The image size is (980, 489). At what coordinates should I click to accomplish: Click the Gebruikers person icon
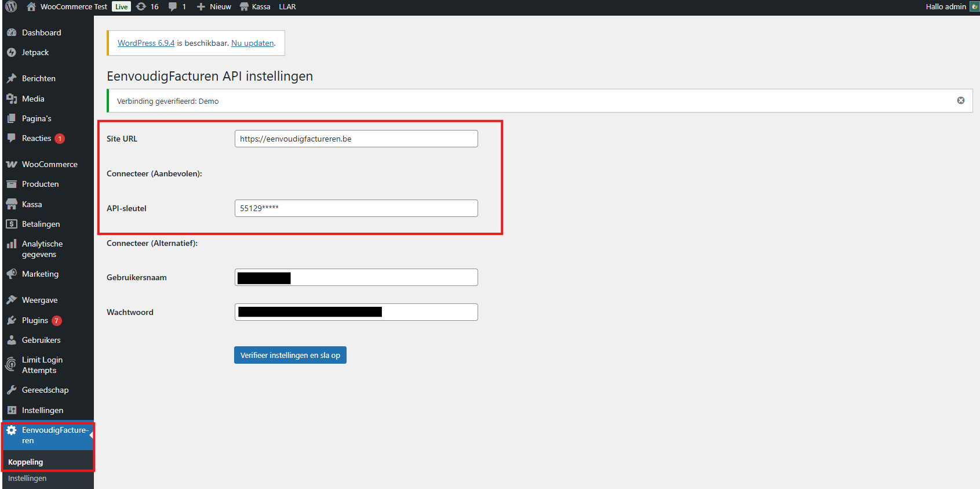click(x=12, y=340)
